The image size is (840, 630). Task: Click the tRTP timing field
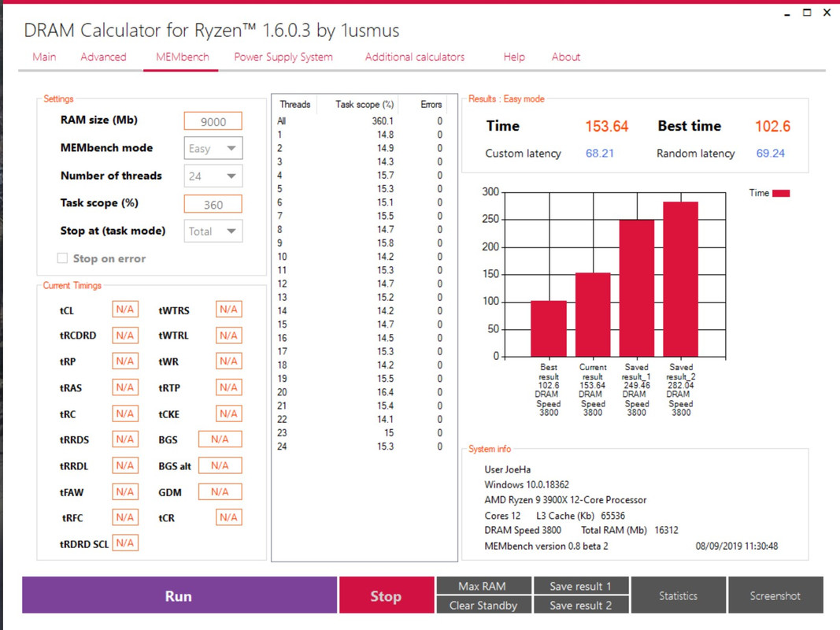(229, 387)
